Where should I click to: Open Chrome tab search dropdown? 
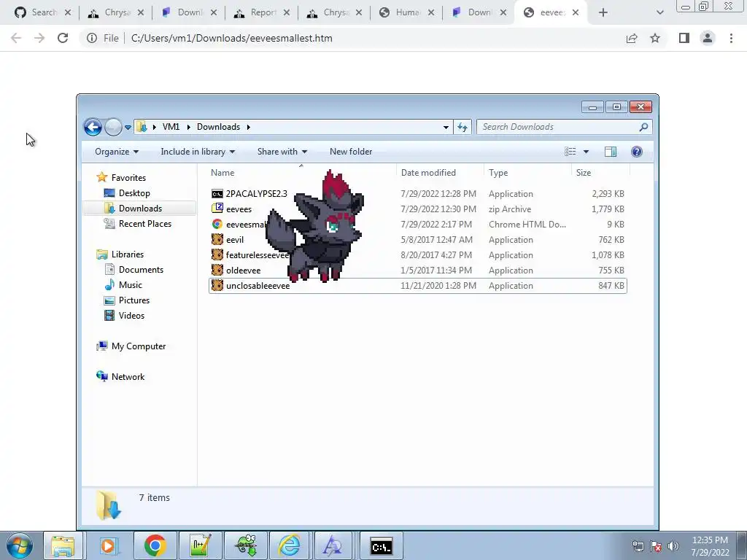659,13
